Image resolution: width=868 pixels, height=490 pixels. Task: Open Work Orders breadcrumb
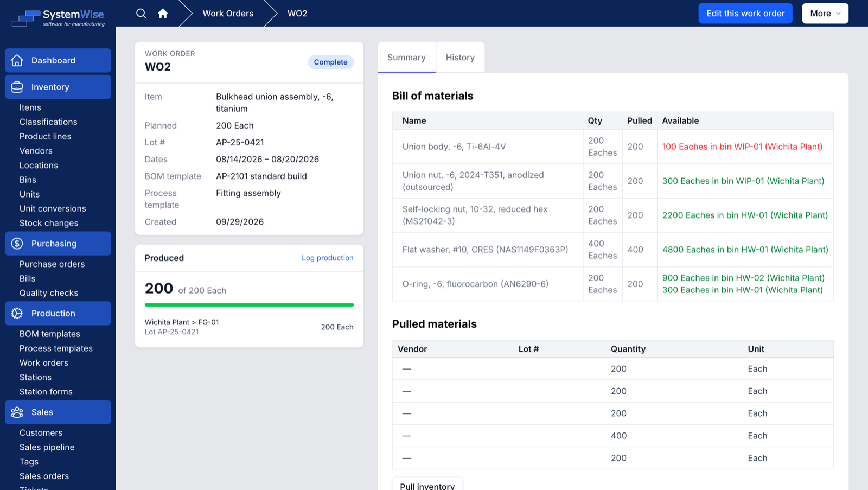(228, 14)
